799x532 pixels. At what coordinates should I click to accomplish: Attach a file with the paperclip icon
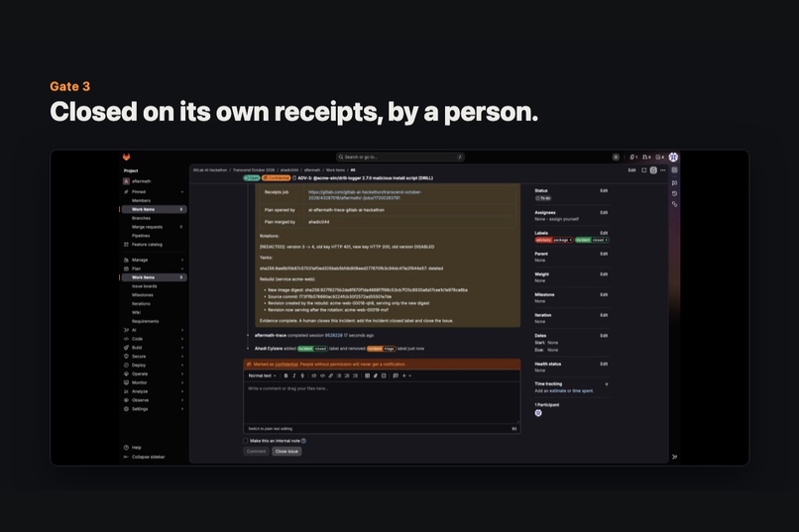(376, 375)
